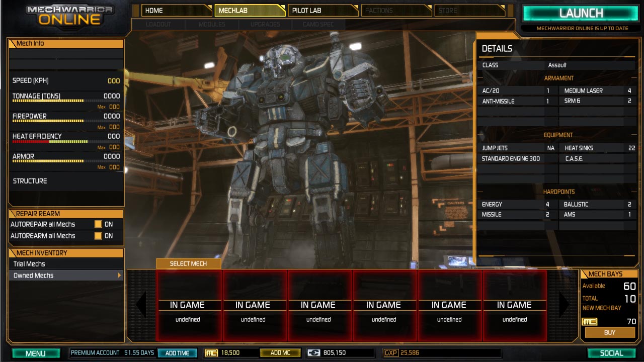The image size is (644, 362).
Task: Click HEAT SINKS equipment entry
Action: (598, 148)
